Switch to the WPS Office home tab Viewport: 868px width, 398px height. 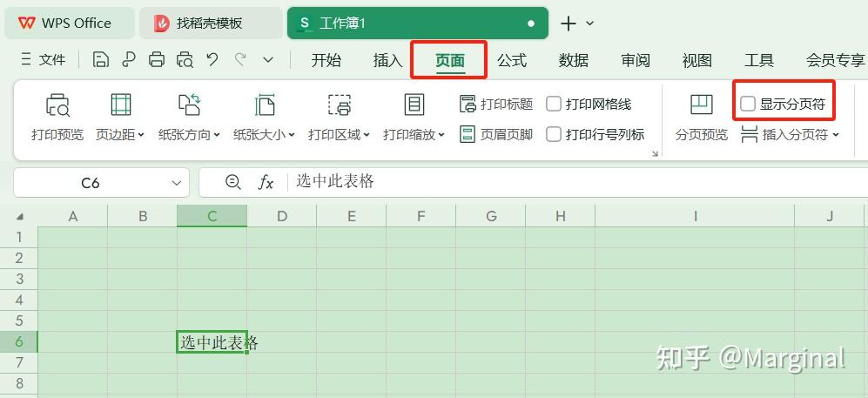coord(69,24)
